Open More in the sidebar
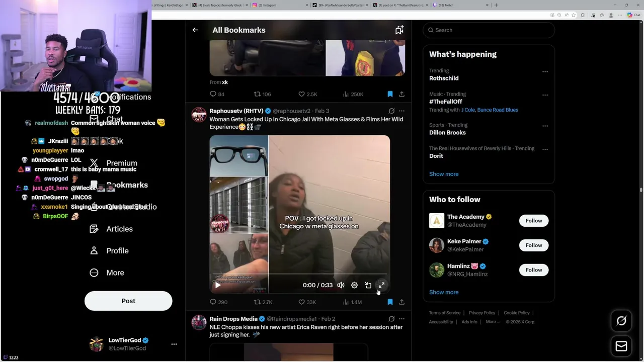The height and width of the screenshot is (362, 644). point(107,273)
